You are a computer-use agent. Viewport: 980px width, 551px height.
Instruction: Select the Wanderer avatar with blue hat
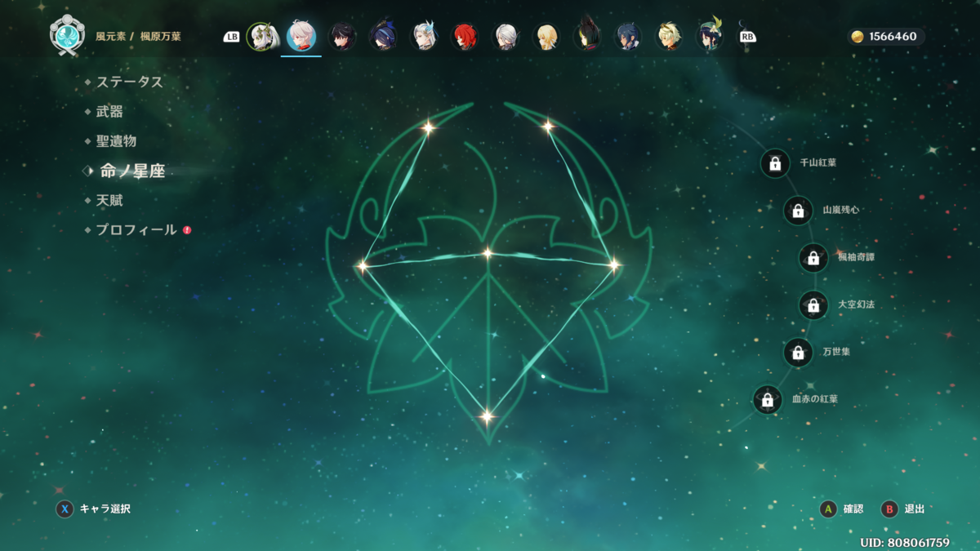(x=383, y=37)
